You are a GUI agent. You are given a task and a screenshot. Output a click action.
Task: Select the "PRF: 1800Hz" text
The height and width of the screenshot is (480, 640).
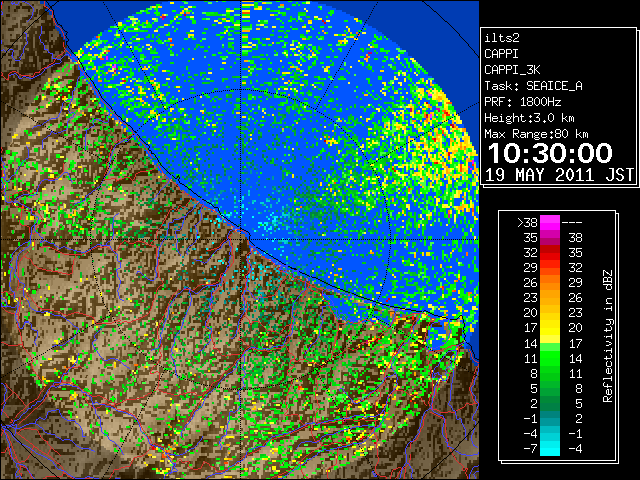pyautogui.click(x=522, y=102)
